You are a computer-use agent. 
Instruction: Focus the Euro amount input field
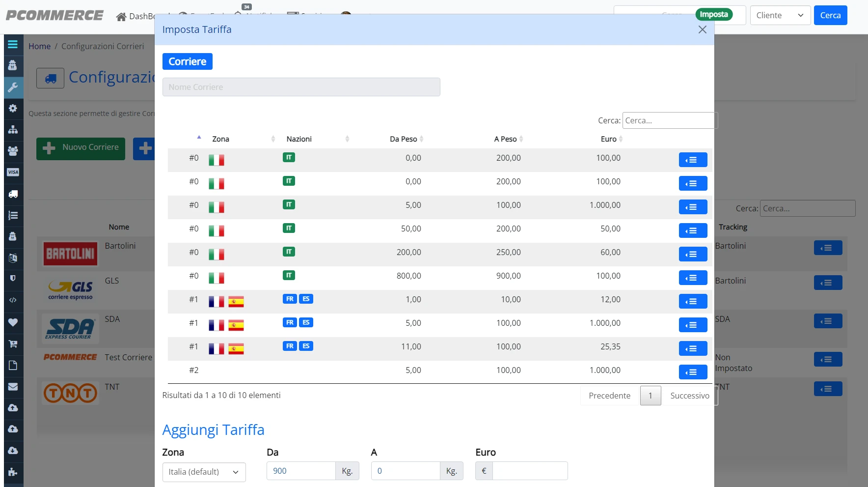coord(530,471)
